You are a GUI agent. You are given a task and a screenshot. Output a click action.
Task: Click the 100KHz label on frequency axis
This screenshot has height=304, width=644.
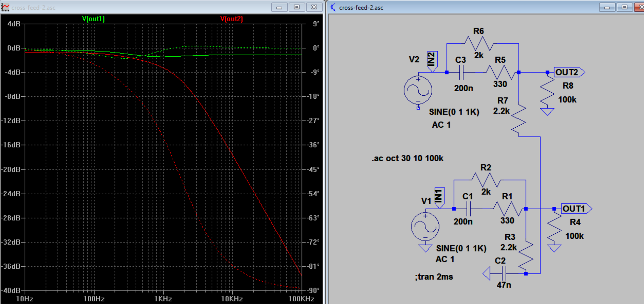point(301,299)
